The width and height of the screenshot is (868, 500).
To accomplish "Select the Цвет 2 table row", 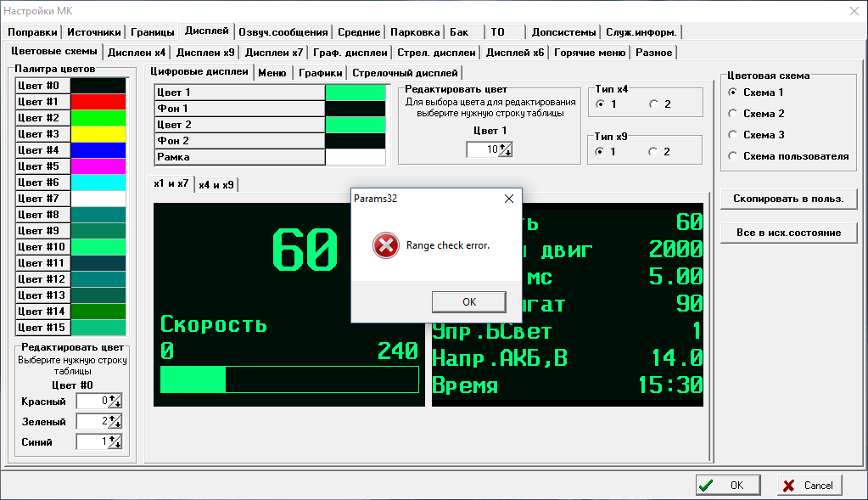I will pyautogui.click(x=270, y=125).
